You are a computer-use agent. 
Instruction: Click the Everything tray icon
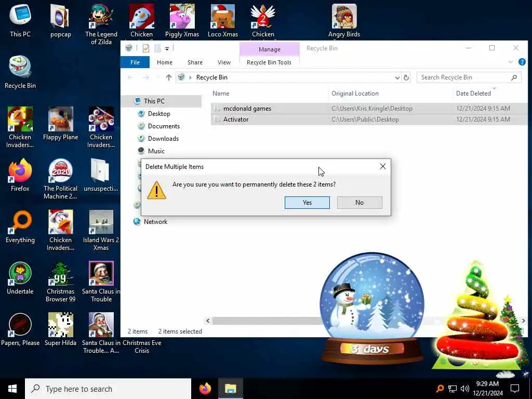pyautogui.click(x=440, y=389)
